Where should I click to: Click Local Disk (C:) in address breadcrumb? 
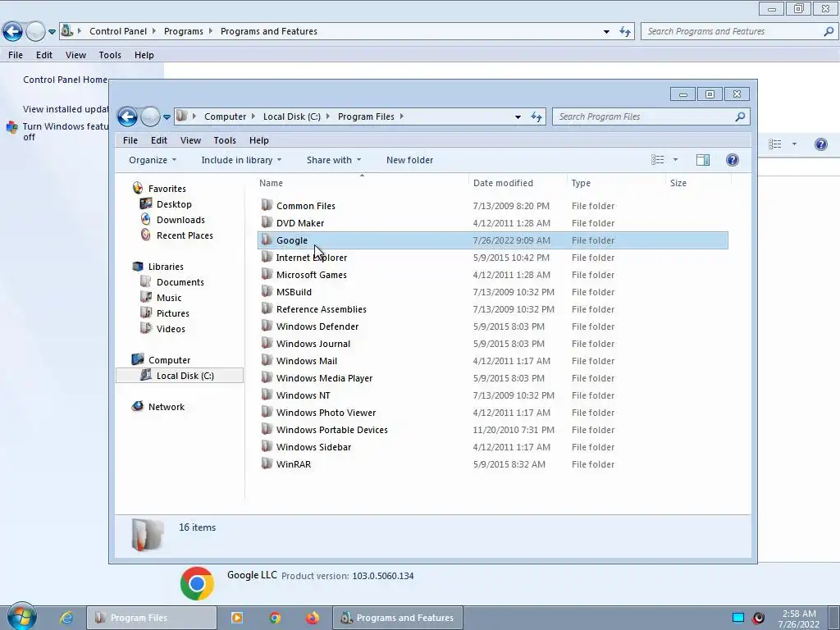tap(291, 116)
